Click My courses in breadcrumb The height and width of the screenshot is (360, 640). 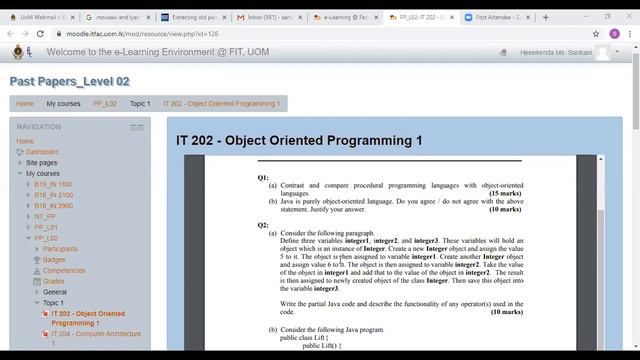point(63,104)
